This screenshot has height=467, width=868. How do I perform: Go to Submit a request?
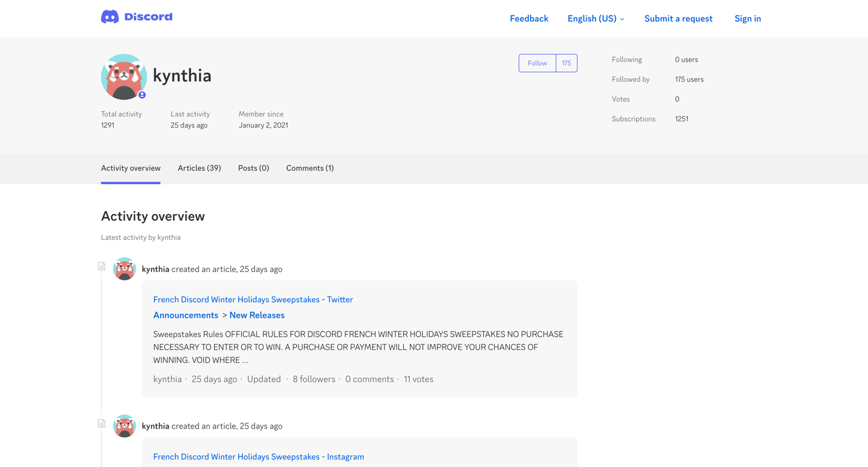[678, 18]
